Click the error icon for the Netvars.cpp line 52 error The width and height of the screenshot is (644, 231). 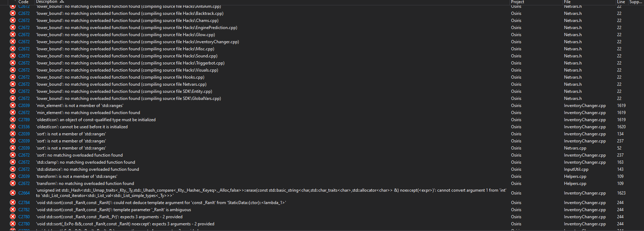[12, 148]
